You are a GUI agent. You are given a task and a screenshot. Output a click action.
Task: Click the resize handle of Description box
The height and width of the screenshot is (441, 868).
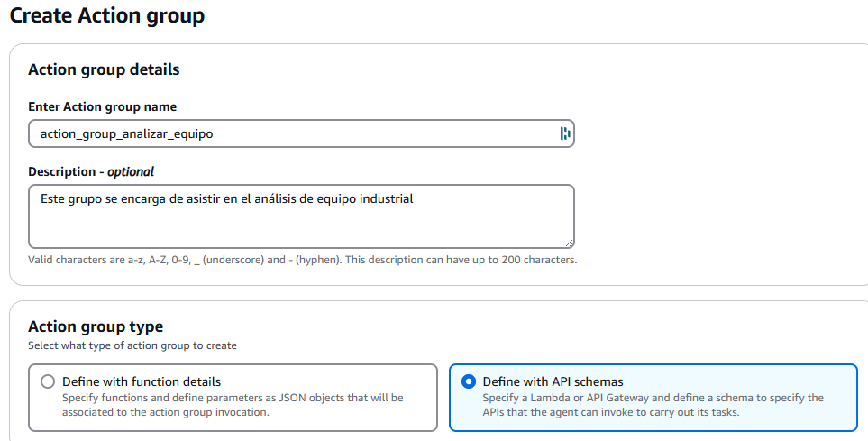(569, 242)
